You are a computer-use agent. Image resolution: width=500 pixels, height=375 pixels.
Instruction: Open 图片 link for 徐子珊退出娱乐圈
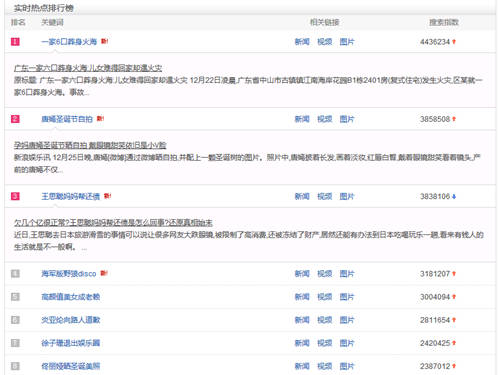347,343
